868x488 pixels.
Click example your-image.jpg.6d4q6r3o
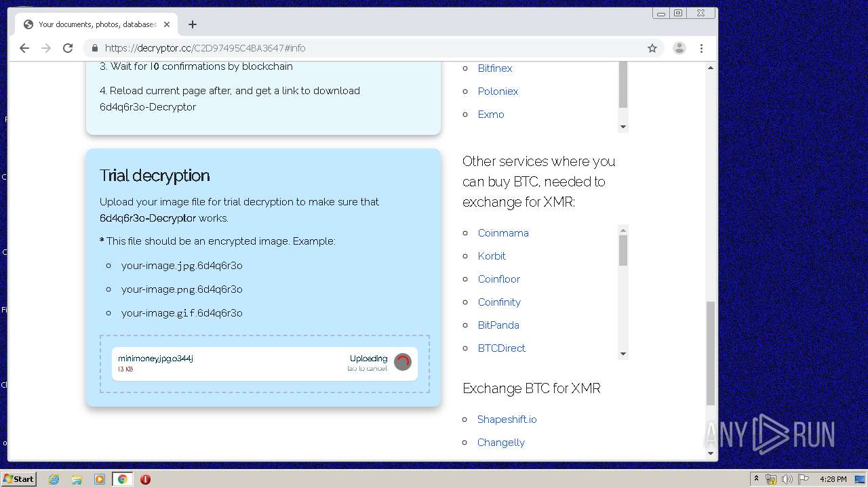click(x=182, y=266)
